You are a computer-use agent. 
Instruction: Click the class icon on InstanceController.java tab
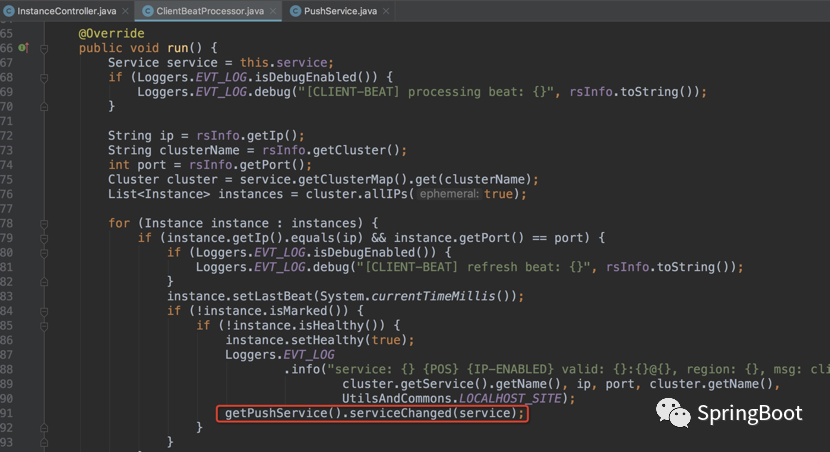click(x=8, y=11)
